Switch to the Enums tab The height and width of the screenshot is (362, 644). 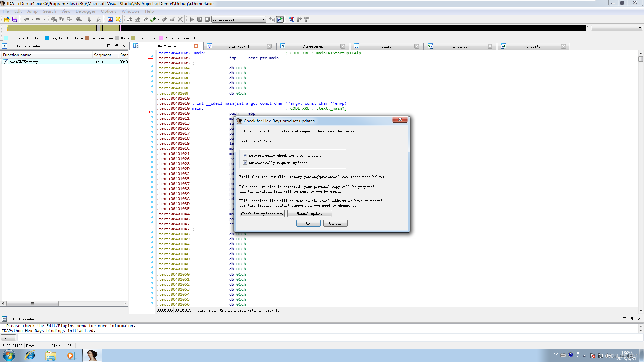(386, 46)
